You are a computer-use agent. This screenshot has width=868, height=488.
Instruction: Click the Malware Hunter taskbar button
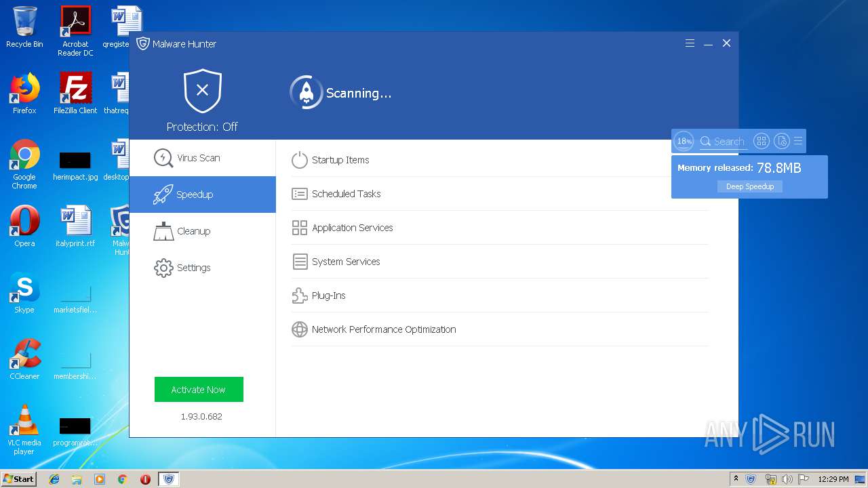168,479
